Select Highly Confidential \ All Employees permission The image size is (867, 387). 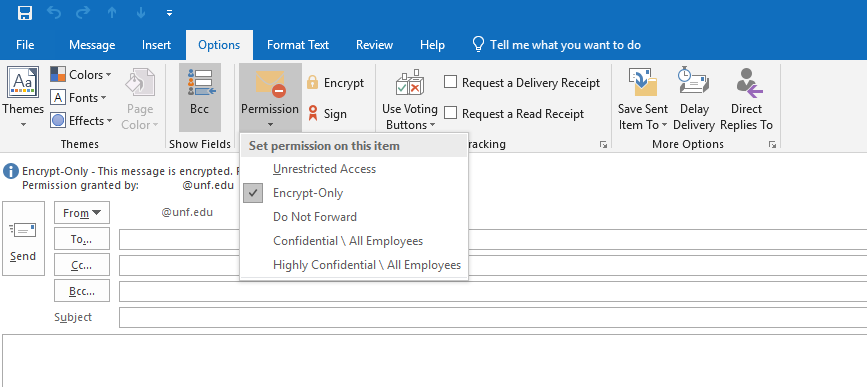(x=354, y=265)
